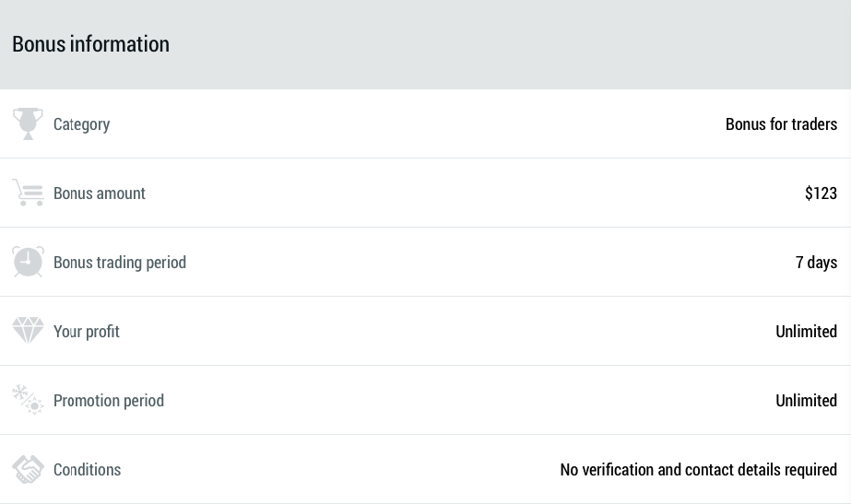Click the handshake icon beside Conditions
The image size is (851, 504).
(28, 469)
